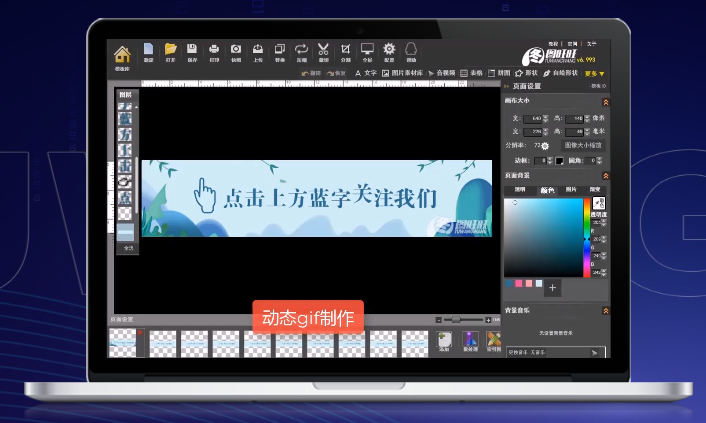The width and height of the screenshot is (706, 423).
Task: Select the 击 character layer thumbnail
Action: pos(125,166)
